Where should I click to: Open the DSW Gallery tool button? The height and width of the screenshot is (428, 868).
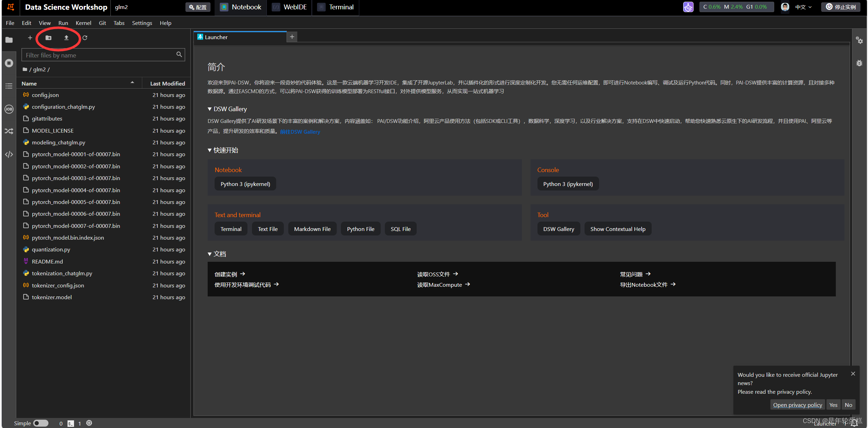[559, 229]
